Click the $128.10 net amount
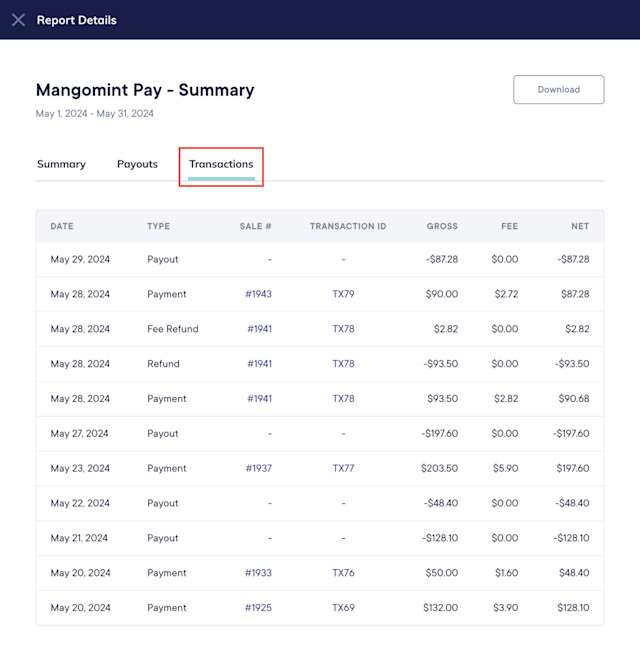The height and width of the screenshot is (654, 640). point(573,607)
